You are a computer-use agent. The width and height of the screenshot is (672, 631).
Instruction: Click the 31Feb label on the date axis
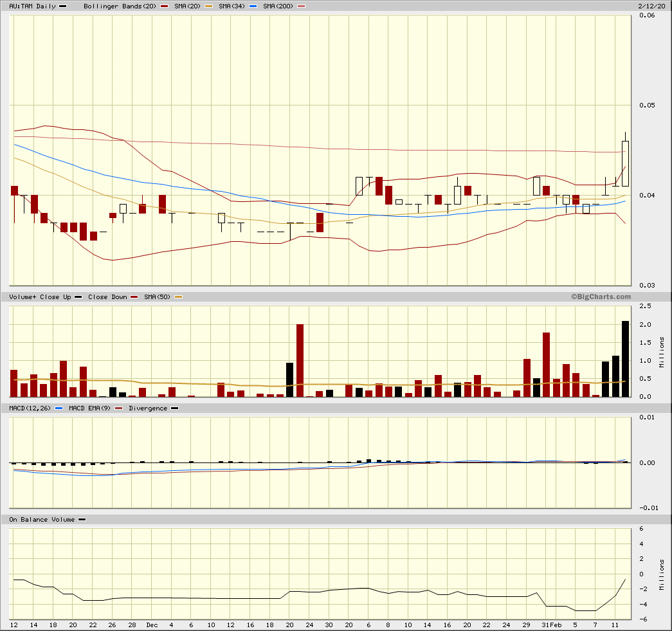coord(552,625)
